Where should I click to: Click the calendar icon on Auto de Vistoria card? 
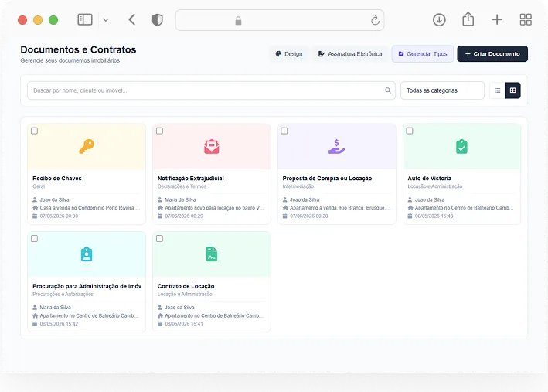[x=410, y=216]
